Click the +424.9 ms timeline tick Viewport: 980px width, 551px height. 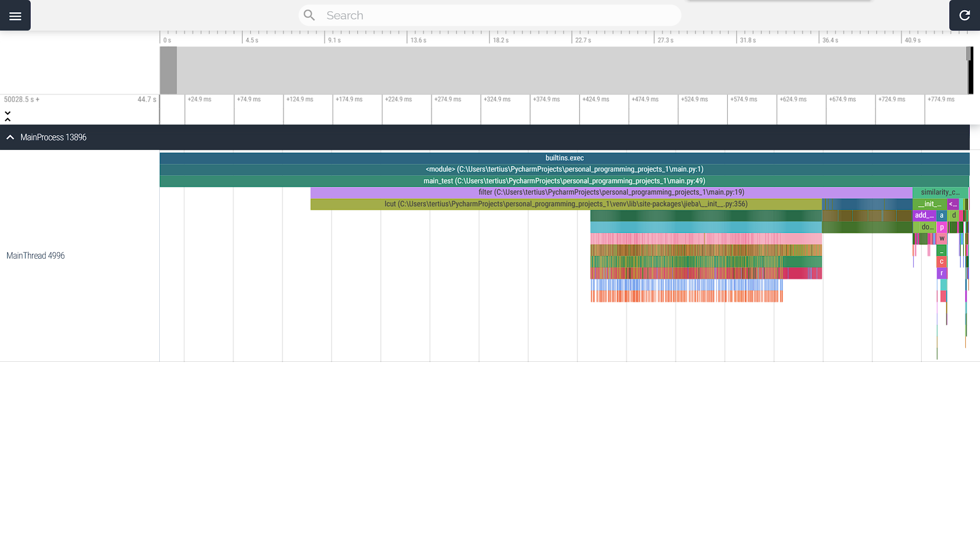point(596,99)
